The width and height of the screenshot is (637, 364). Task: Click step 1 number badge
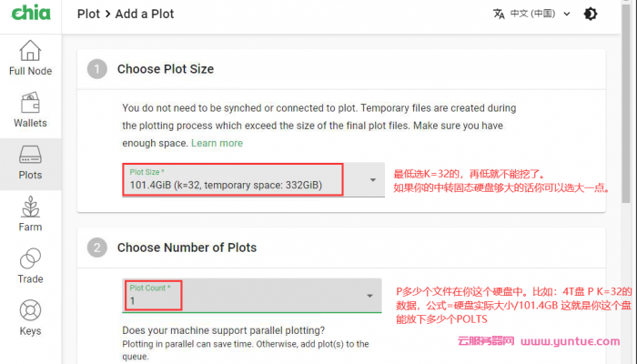(98, 68)
